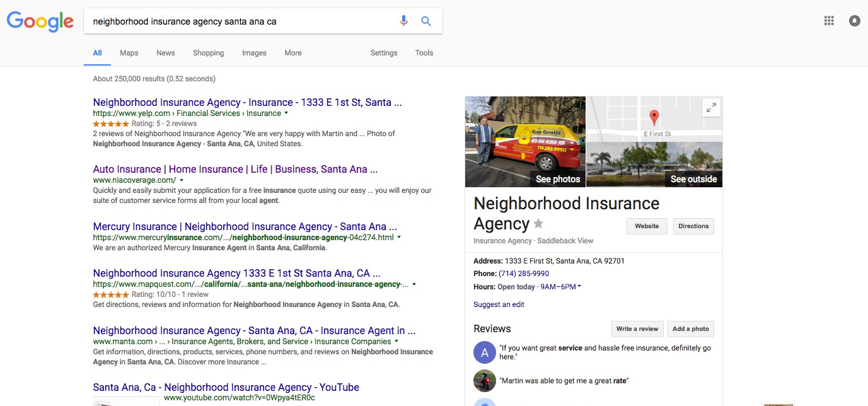Switch to the Images tab

point(254,53)
